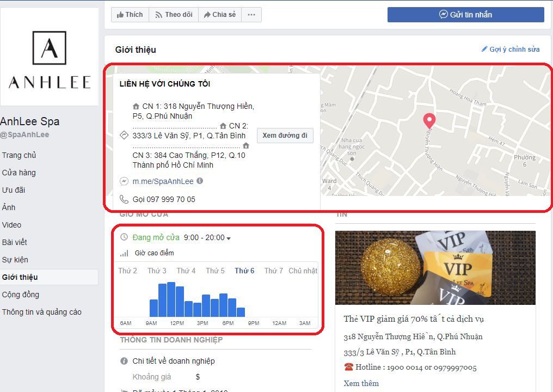Click the clock icon beside Đang mở cửa
Image resolution: width=553 pixels, height=392 pixels.
pyautogui.click(x=124, y=237)
